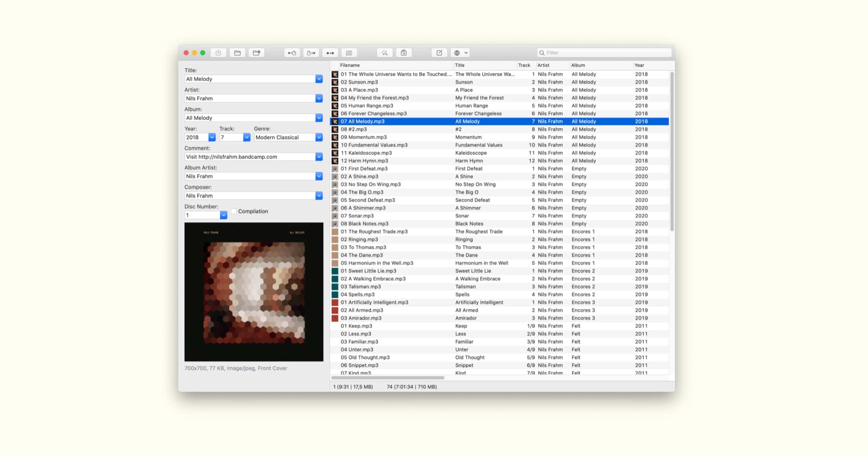
Task: Click the Filename to Tag converter icon
Action: click(311, 53)
